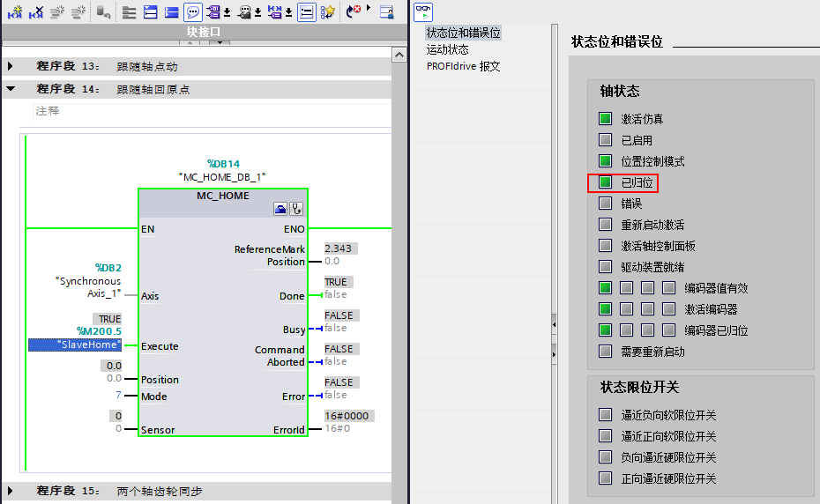The height and width of the screenshot is (504, 820).
Task: Click the 块接口 header bar
Action: point(204,32)
